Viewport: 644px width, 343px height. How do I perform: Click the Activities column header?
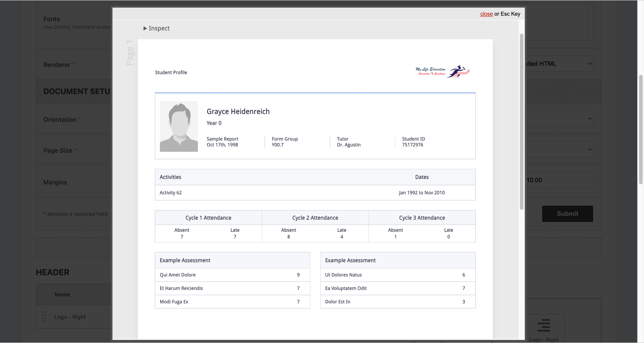[170, 177]
